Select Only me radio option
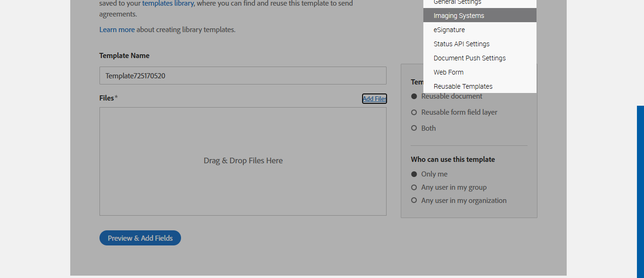644x278 pixels. coord(414,174)
